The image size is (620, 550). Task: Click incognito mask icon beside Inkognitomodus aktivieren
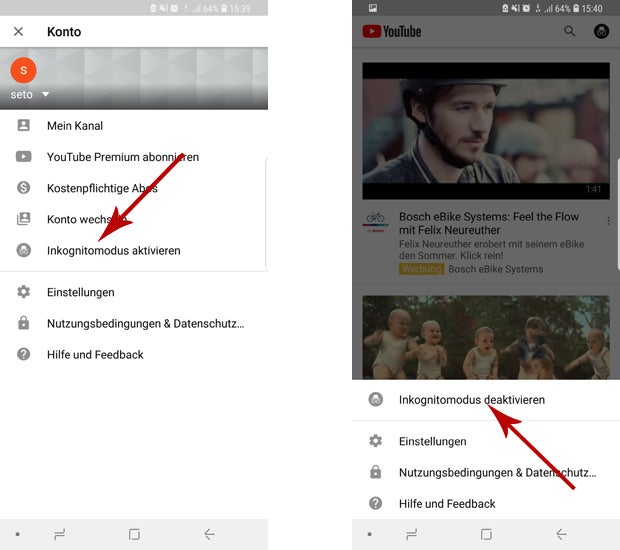click(23, 250)
